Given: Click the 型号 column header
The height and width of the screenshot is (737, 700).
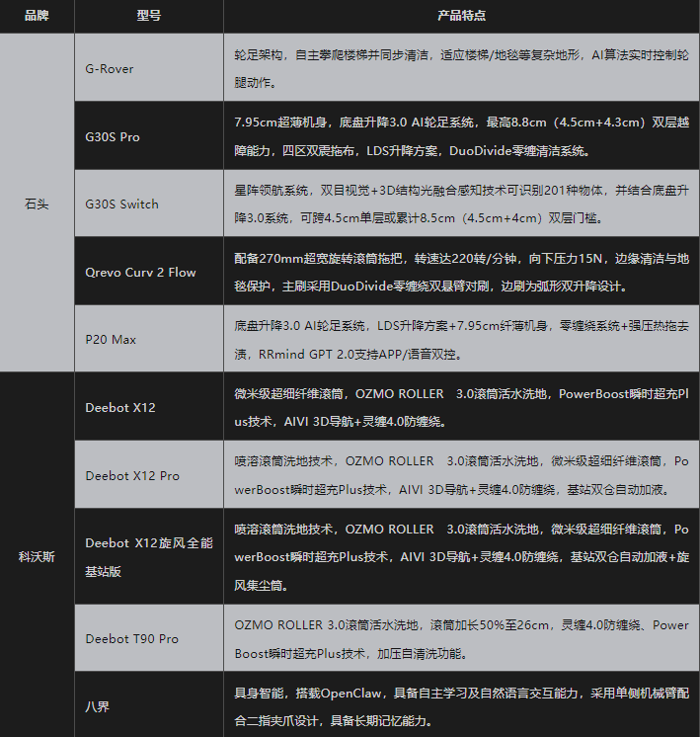Looking at the screenshot, I should coord(148,17).
